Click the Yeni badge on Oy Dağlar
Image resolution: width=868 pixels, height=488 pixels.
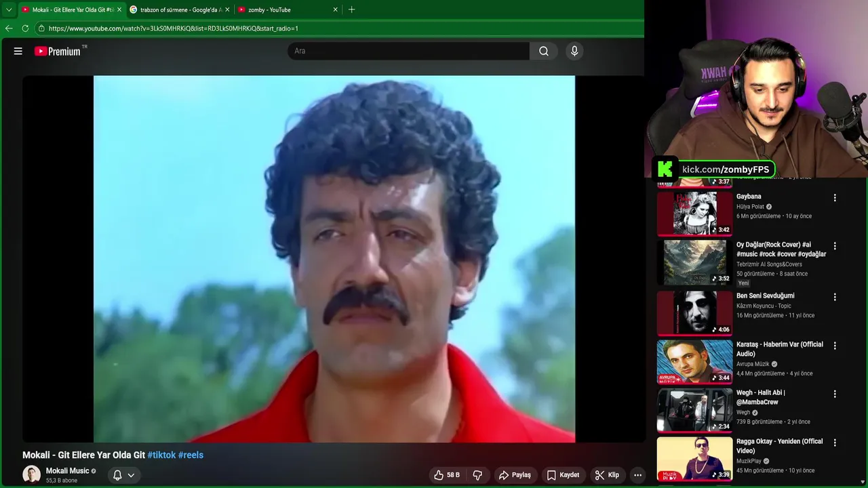(x=744, y=283)
